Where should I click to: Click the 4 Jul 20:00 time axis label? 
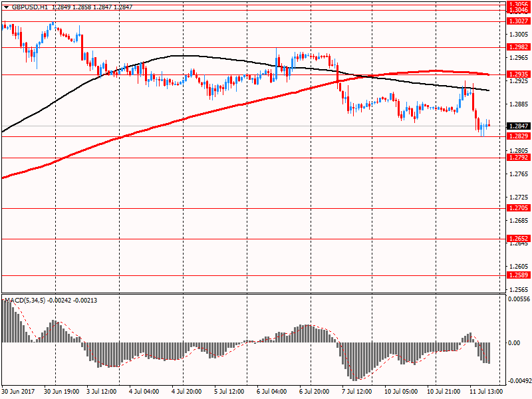(x=187, y=392)
